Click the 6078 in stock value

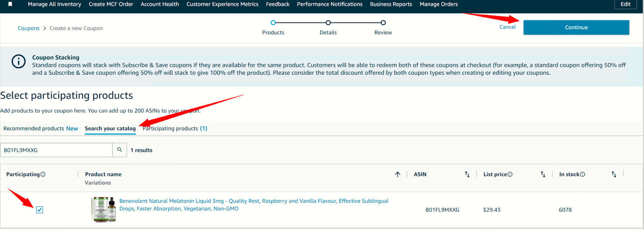point(565,210)
